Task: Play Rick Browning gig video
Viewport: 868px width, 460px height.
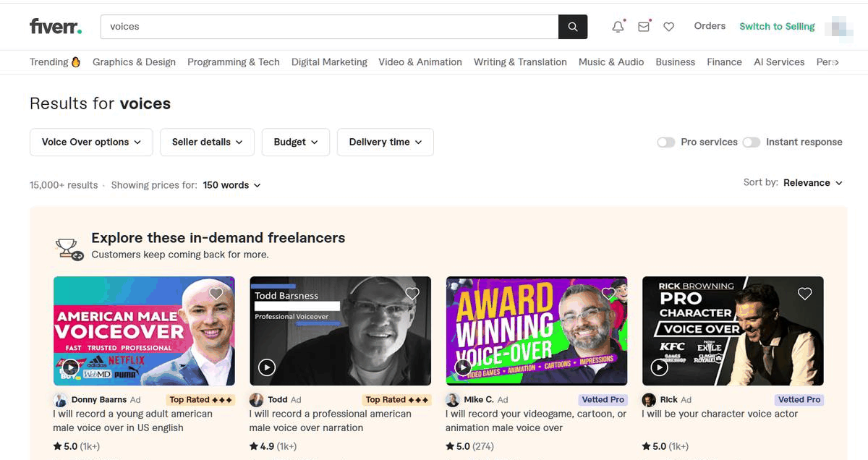Action: coord(659,367)
